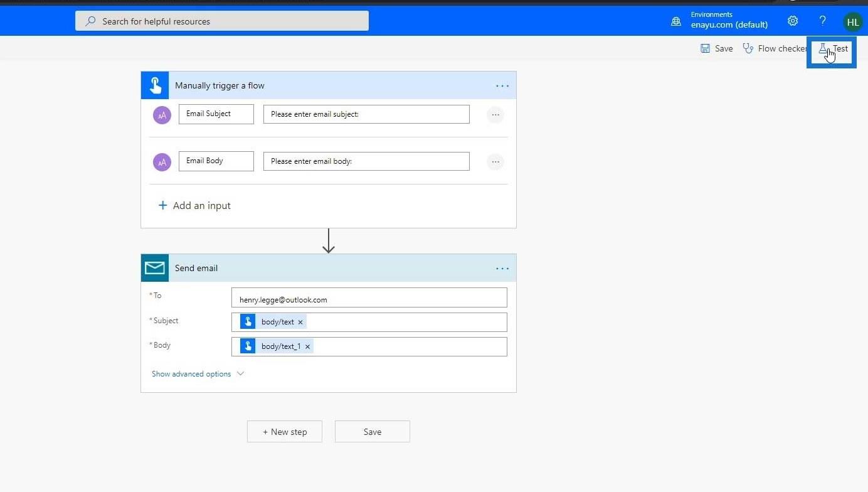Collapse the Manually trigger a flow header
Viewport: 868px width, 492px height.
(329, 85)
